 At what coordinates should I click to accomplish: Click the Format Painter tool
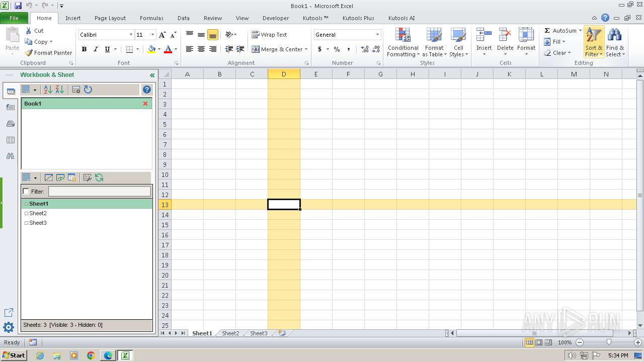(x=48, y=53)
